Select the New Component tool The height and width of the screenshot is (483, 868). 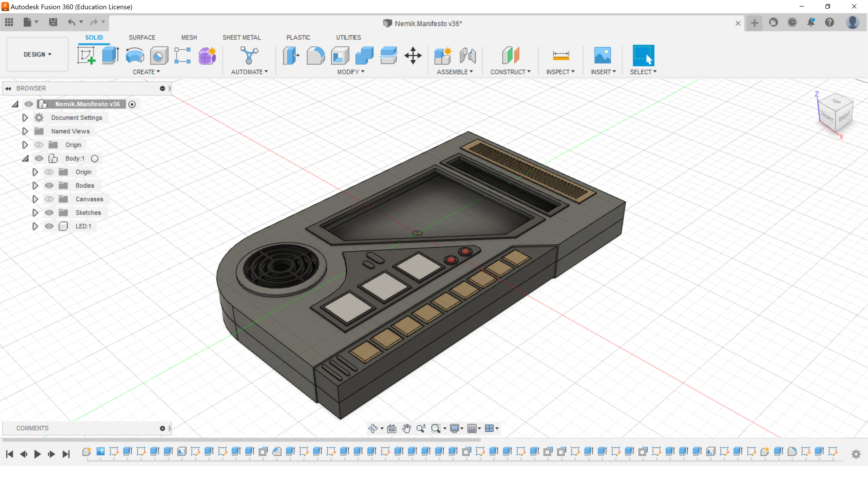coord(443,55)
